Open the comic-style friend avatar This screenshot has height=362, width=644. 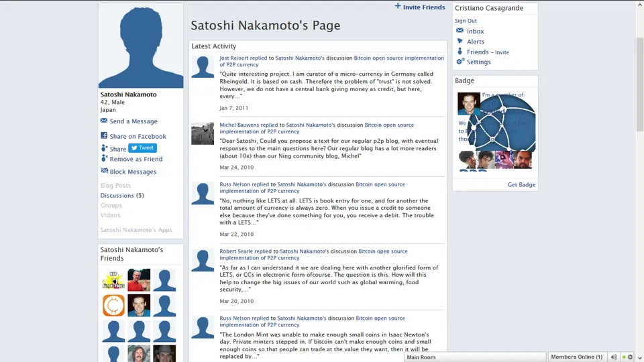pos(113,280)
